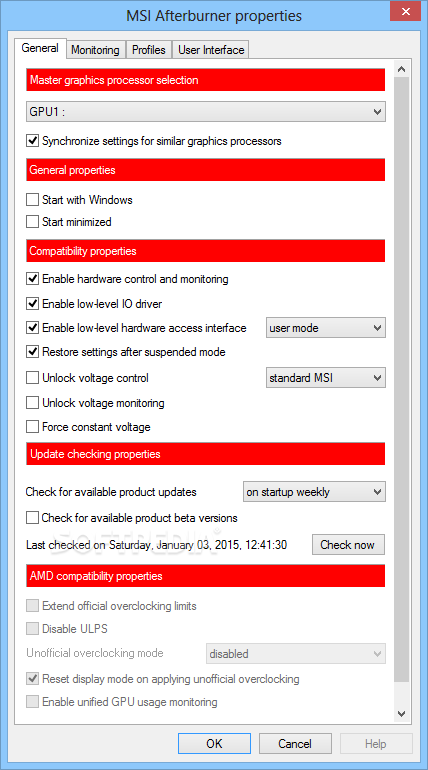Check Force constant voltage
Screen dimensions: 428x770
point(32,427)
